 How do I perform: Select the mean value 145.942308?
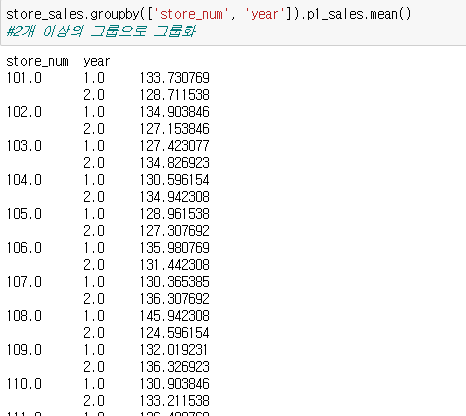(174, 316)
